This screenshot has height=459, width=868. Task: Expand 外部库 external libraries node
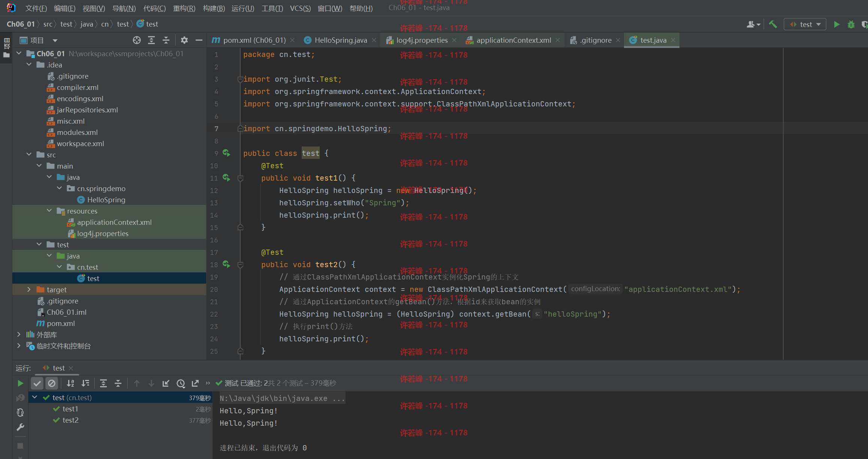click(x=19, y=335)
